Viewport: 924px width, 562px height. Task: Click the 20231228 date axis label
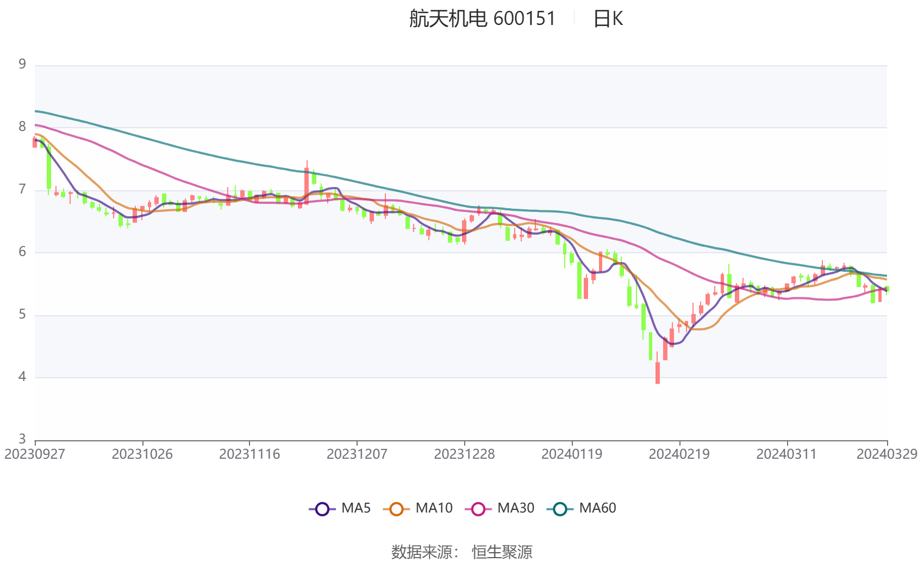pos(464,454)
